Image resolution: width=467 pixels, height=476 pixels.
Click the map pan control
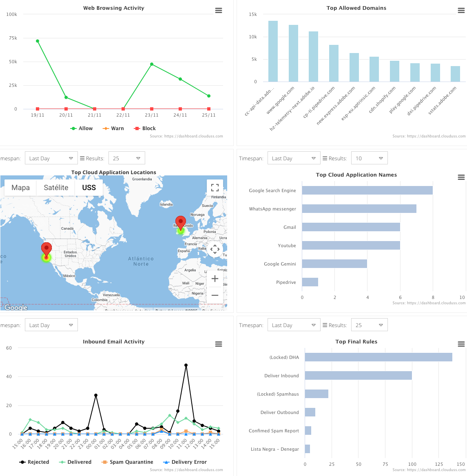pyautogui.click(x=215, y=249)
